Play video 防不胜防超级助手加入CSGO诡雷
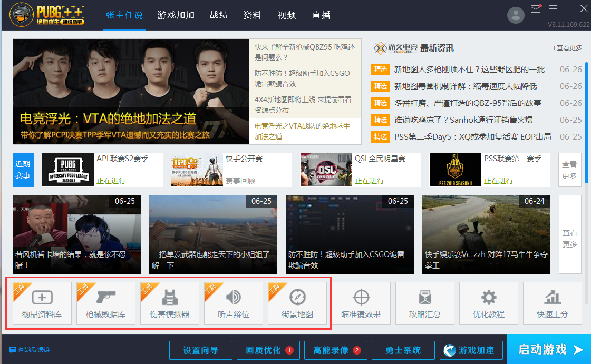The image size is (591, 364). (x=350, y=234)
